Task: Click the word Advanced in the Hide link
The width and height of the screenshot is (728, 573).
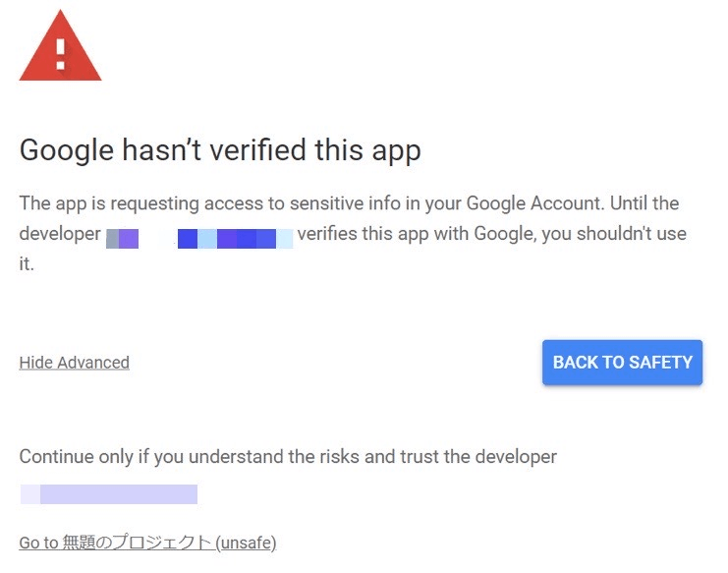Action: 93,363
